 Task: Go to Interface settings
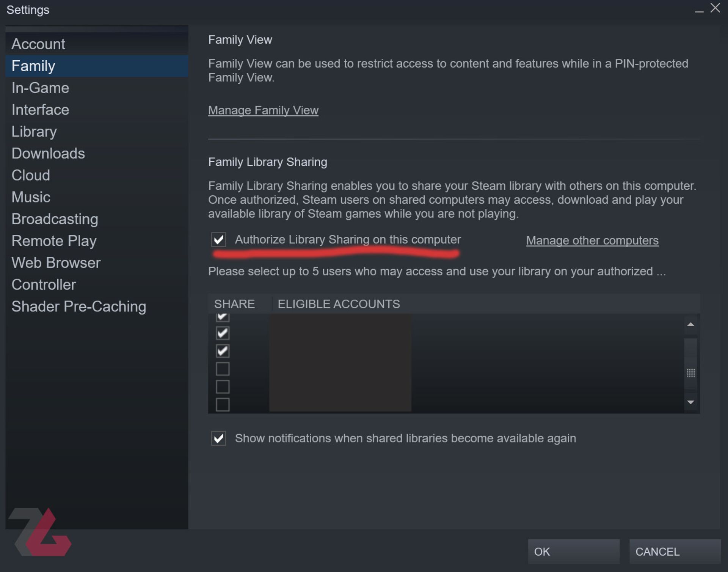(97, 110)
